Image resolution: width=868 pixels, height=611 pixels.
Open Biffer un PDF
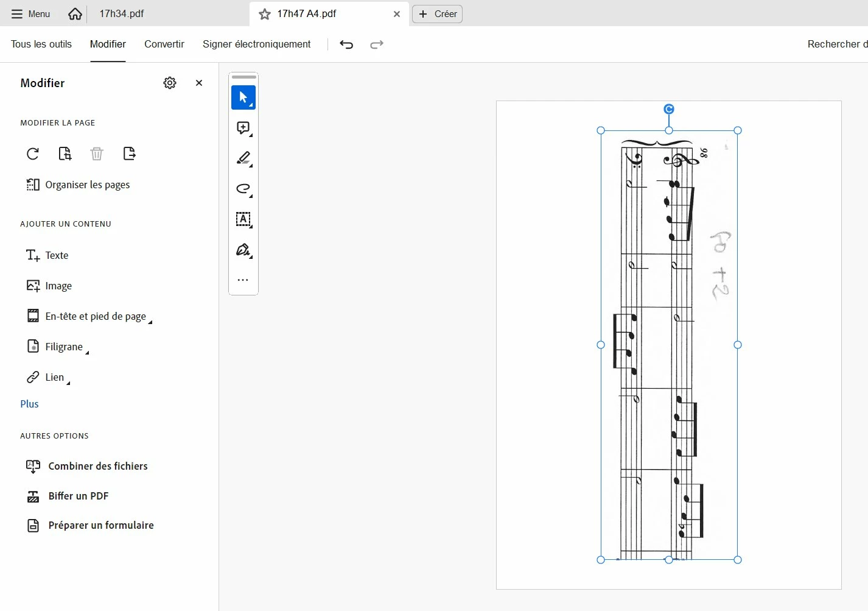[x=68, y=496]
